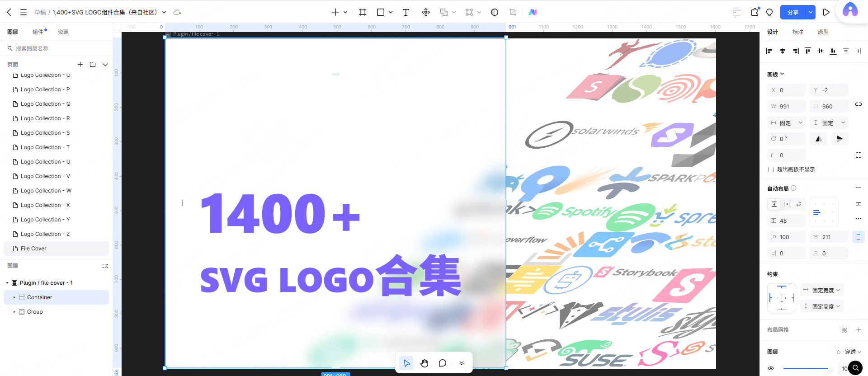Switch to 原型 tab
868x376 pixels.
823,32
